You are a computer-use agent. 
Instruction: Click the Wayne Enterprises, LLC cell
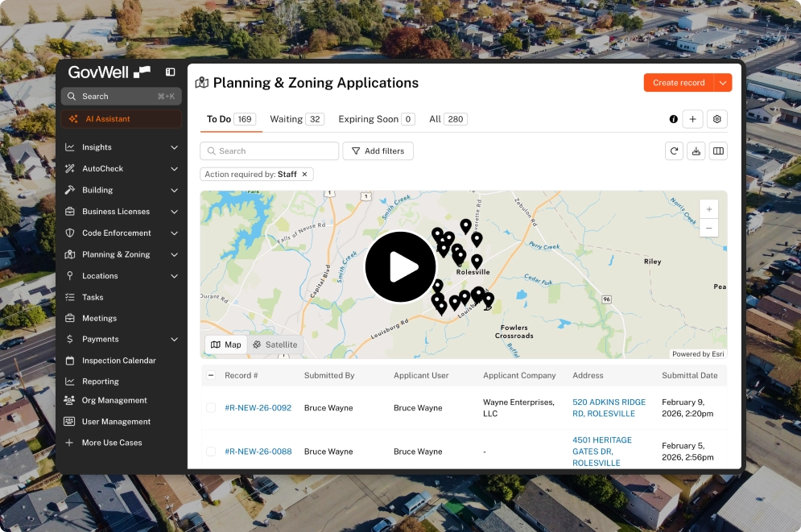click(518, 408)
